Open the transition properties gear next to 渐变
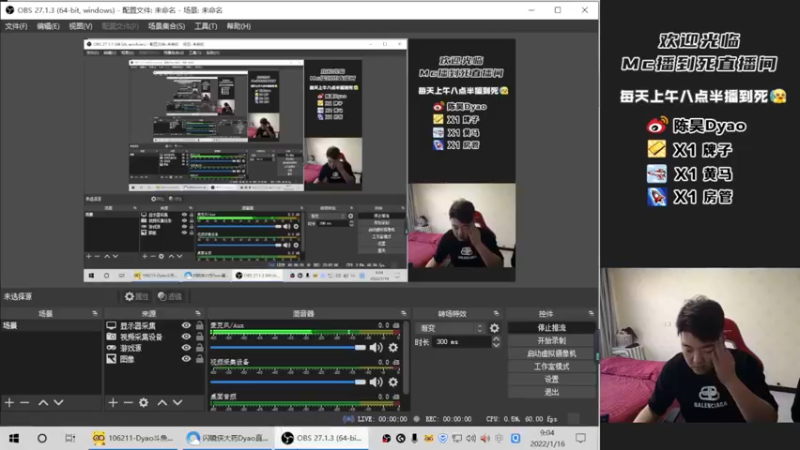800x450 pixels. coord(494,328)
